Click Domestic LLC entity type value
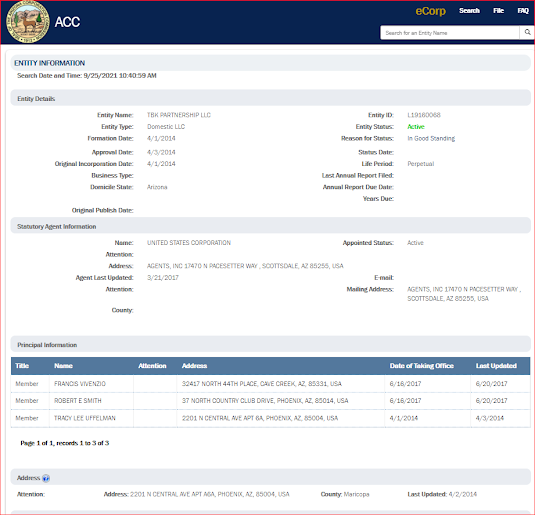Viewport: 535px width, 515px height. (x=166, y=127)
